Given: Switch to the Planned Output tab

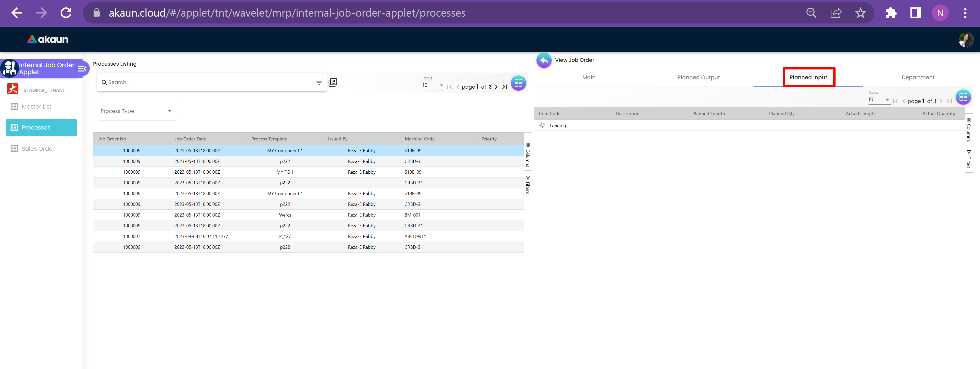Looking at the screenshot, I should pos(698,78).
